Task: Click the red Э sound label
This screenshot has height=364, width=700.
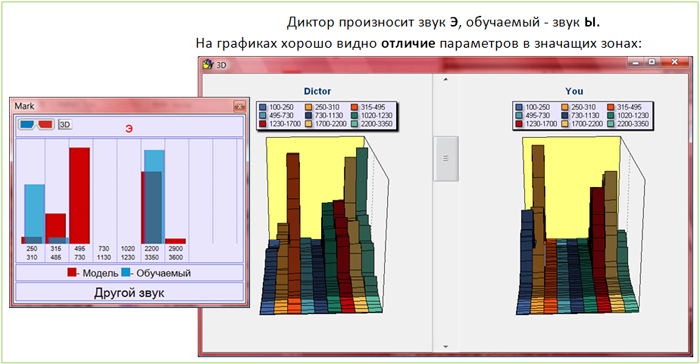Action: click(x=129, y=129)
